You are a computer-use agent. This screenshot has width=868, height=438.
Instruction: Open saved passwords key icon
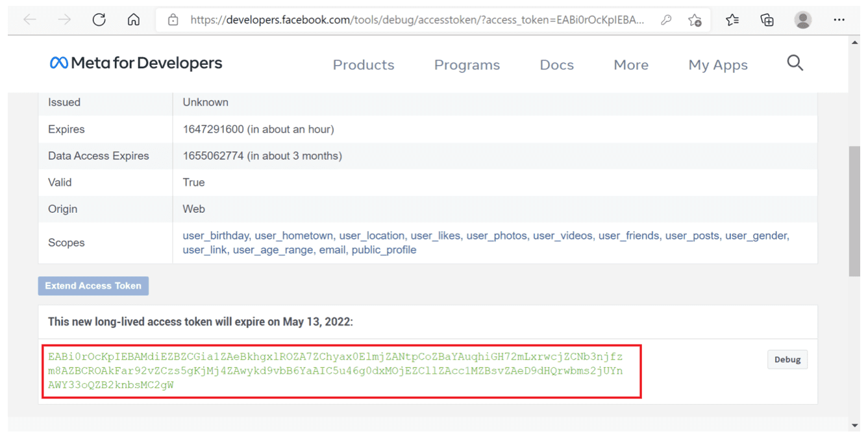666,20
